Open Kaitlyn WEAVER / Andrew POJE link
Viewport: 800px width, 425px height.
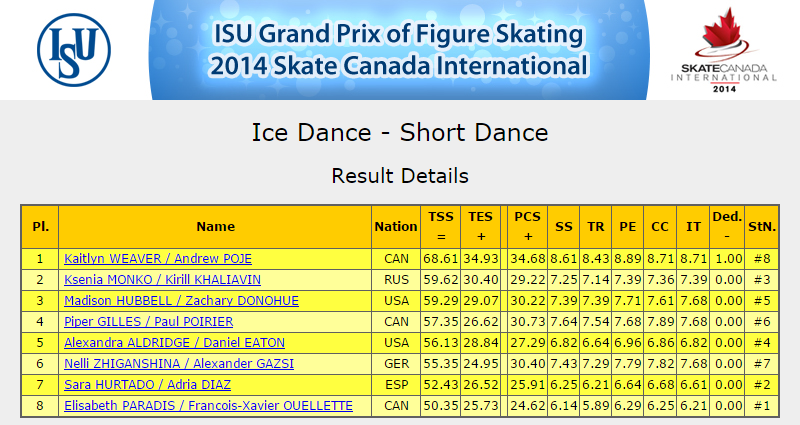coord(158,259)
